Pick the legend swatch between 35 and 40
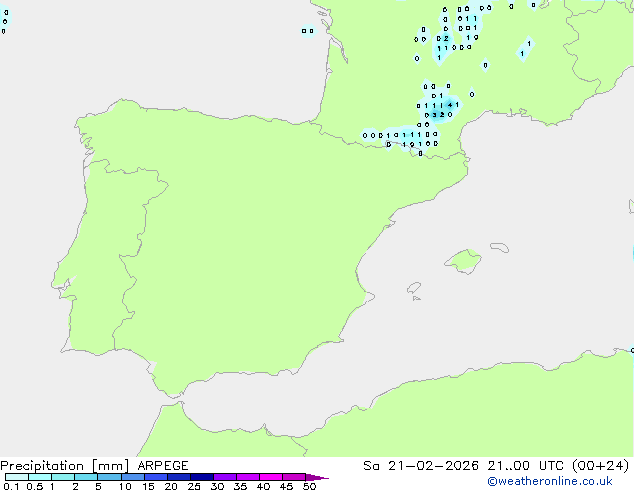Image resolution: width=634 pixels, height=490 pixels. (x=248, y=477)
